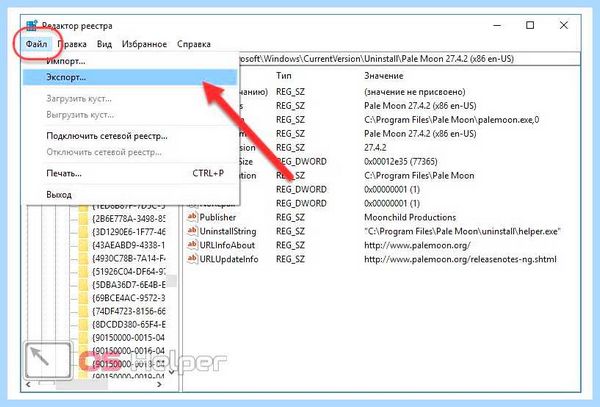Open the Файл menu

pos(36,44)
